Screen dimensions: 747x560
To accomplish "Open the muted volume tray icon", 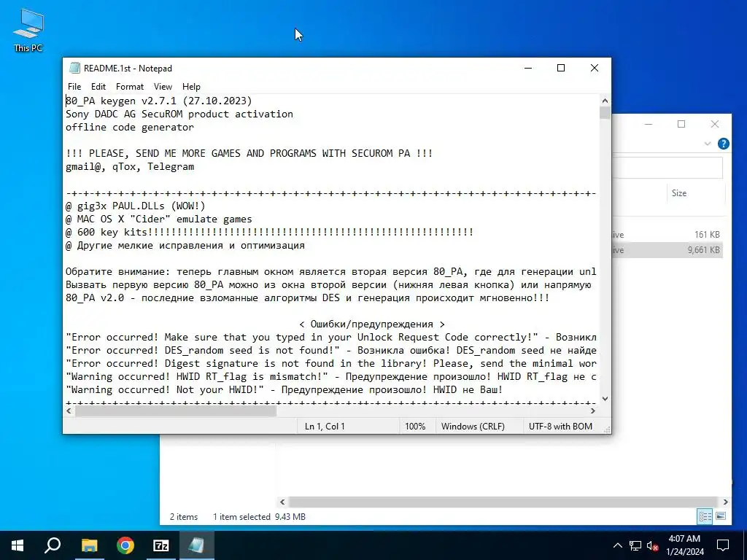I will coord(653,545).
